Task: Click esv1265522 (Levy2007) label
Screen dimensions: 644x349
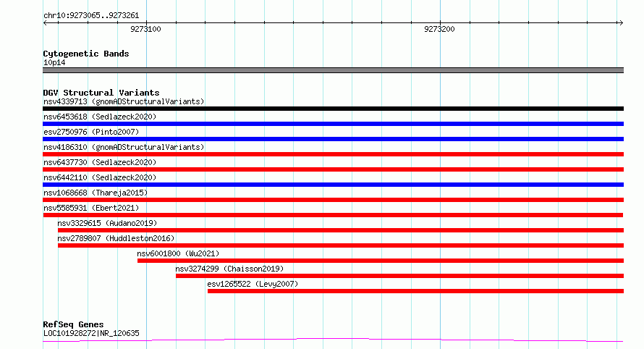Action: (x=253, y=284)
